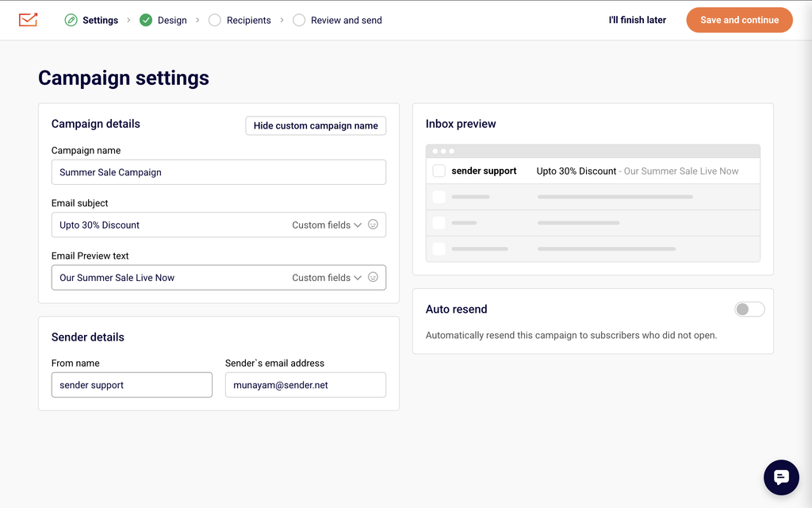Click the Sender envelope logo
This screenshot has height=508, width=812.
click(28, 20)
